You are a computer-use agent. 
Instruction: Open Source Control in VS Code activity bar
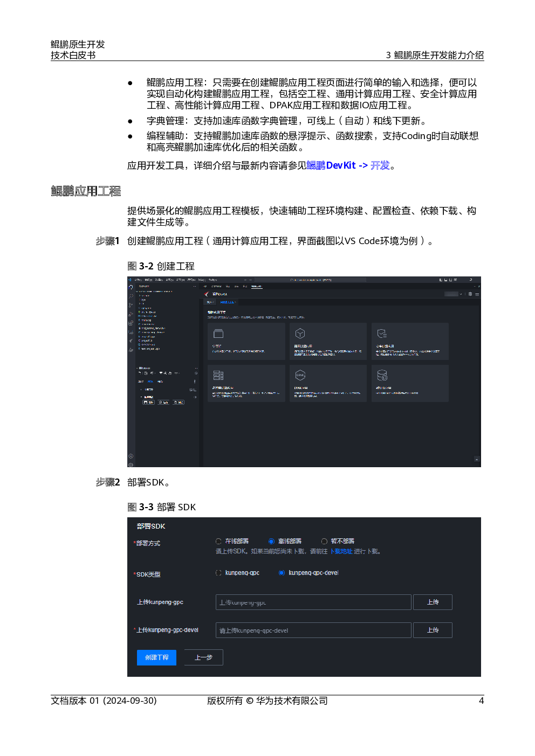(x=131, y=305)
